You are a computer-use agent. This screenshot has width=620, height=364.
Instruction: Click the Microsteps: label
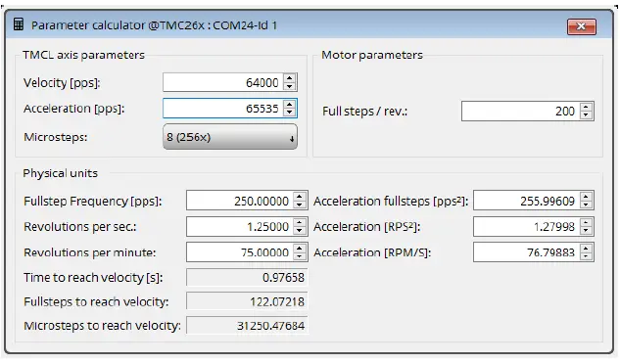click(56, 137)
